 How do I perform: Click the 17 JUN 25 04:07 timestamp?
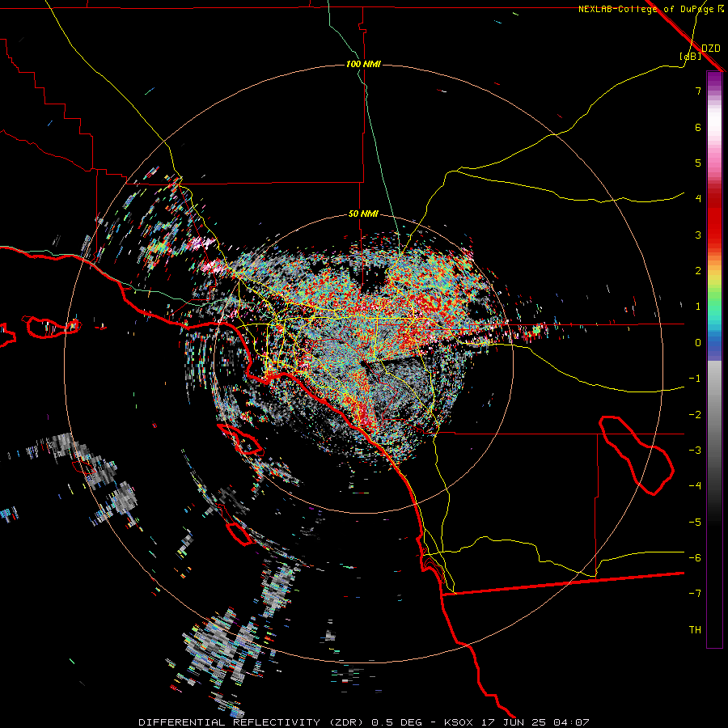click(535, 722)
